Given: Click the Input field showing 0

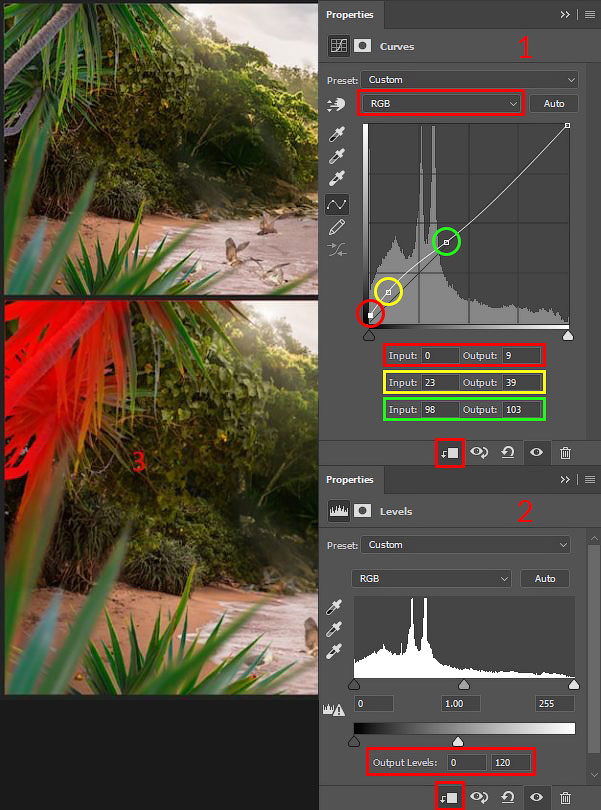Looking at the screenshot, I should [x=440, y=355].
